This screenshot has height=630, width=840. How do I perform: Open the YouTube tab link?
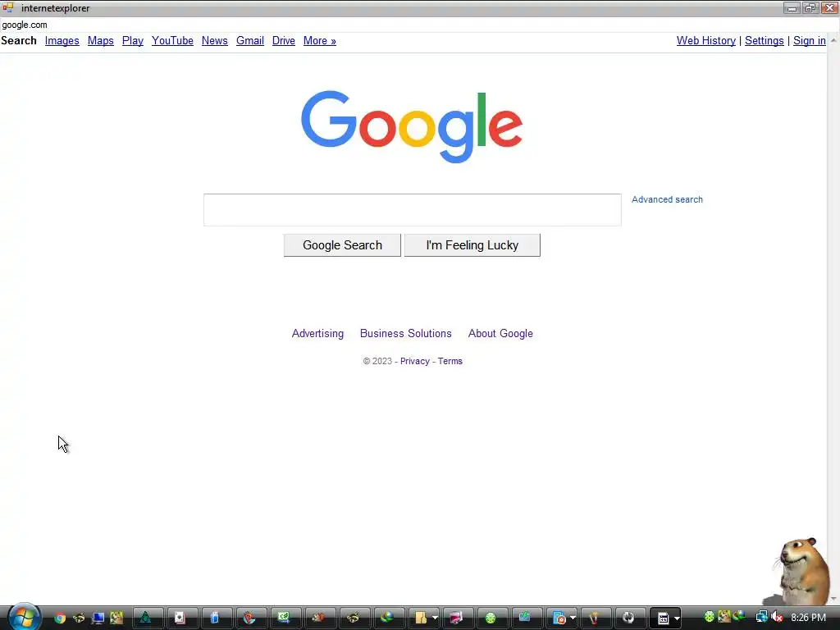[x=172, y=41]
